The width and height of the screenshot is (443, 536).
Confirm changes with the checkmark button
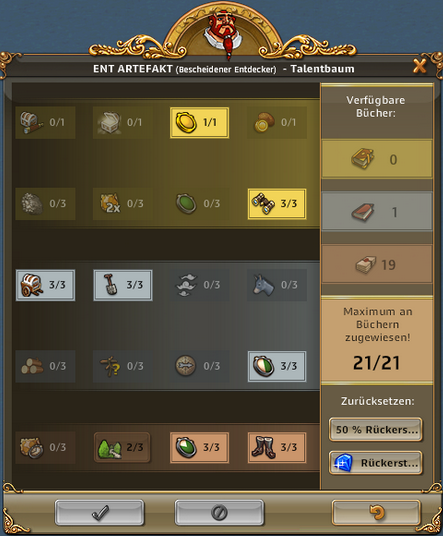[99, 512]
